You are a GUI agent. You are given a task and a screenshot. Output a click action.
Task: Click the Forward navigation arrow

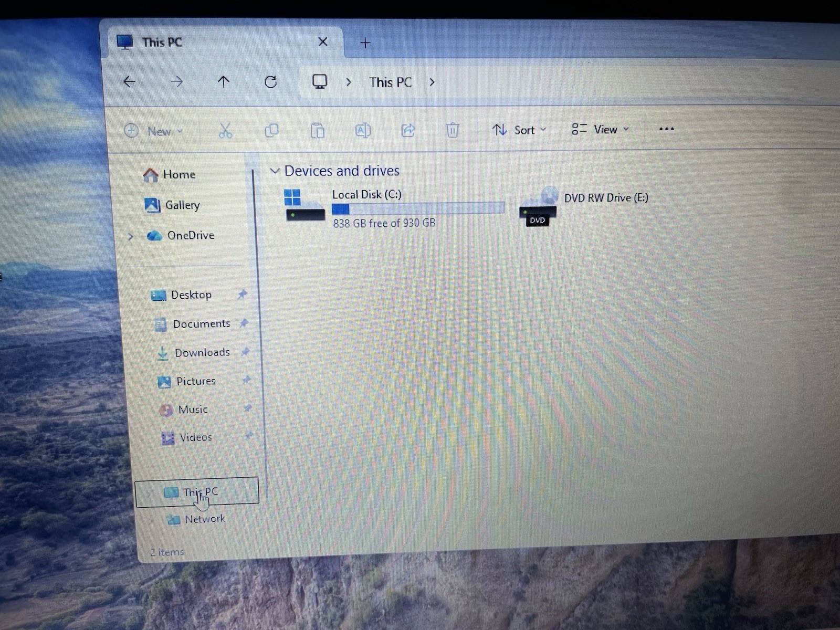click(x=177, y=81)
